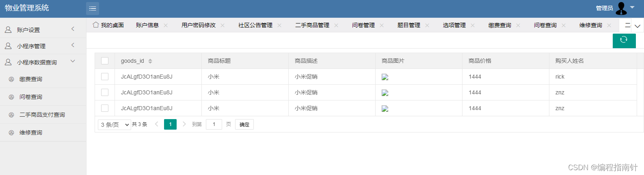Close the 题目管理 tab
This screenshot has height=175, width=644.
tap(427, 25)
